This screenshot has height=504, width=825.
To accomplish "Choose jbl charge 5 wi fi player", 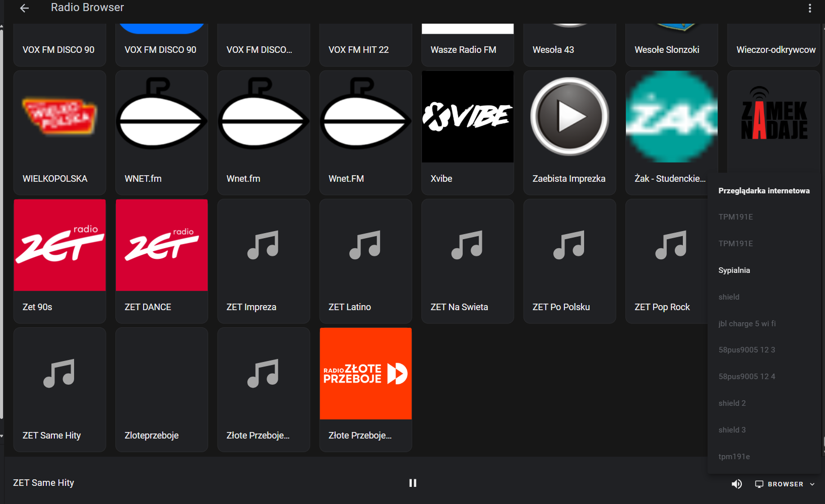I will (x=764, y=324).
